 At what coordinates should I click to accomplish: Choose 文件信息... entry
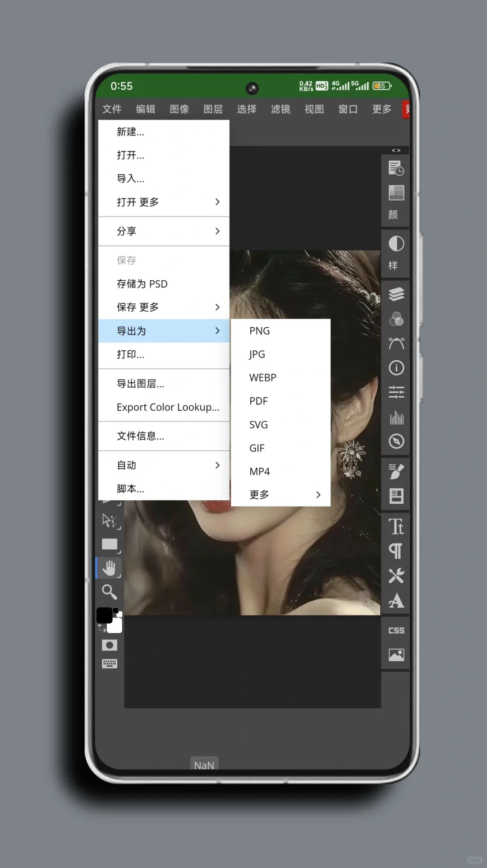click(x=164, y=436)
